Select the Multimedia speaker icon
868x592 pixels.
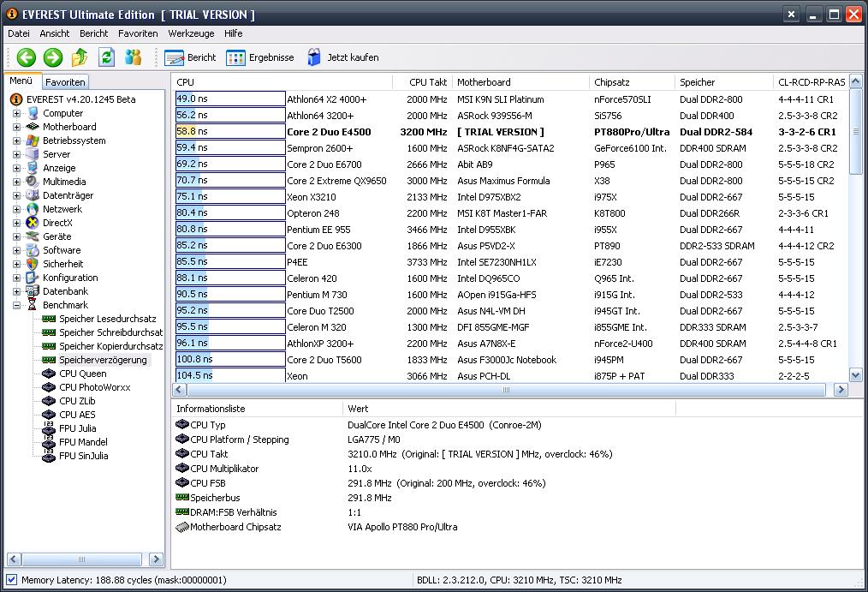point(33,182)
